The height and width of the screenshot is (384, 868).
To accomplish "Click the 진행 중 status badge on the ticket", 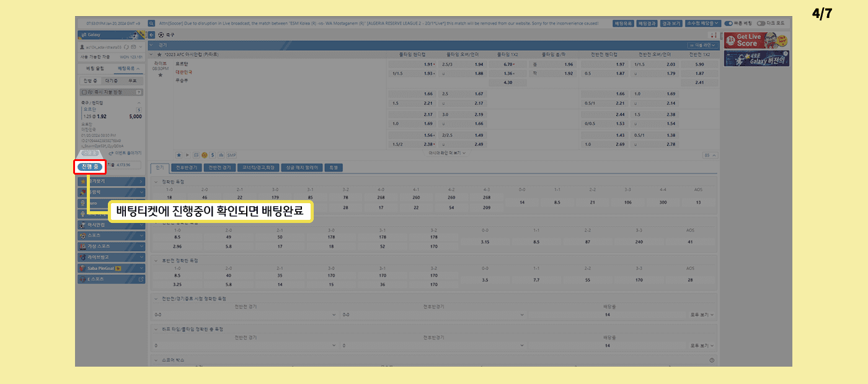I will [x=91, y=166].
